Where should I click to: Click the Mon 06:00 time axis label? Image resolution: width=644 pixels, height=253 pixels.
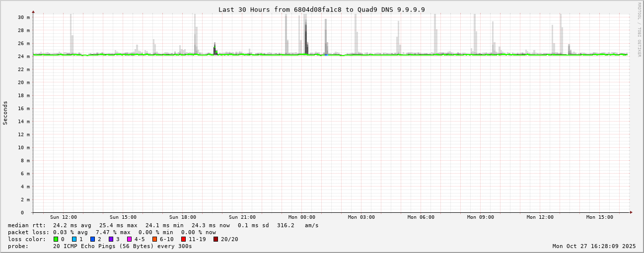click(421, 217)
